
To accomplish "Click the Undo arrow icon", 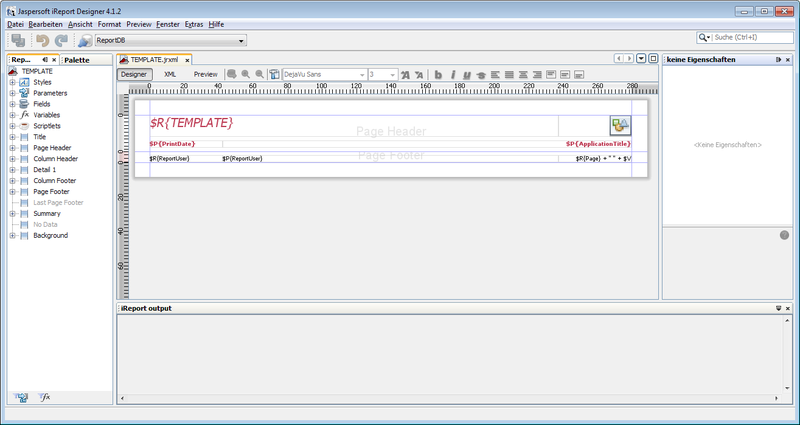I will click(x=42, y=40).
